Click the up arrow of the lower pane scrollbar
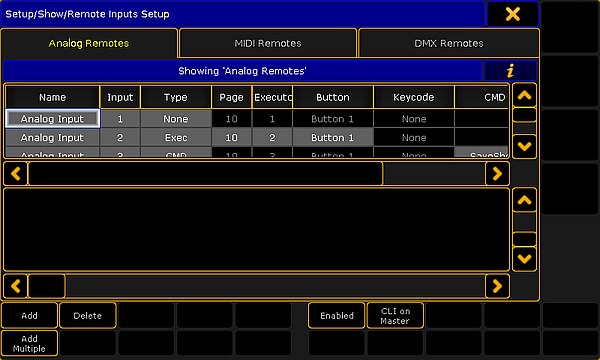 tap(524, 200)
